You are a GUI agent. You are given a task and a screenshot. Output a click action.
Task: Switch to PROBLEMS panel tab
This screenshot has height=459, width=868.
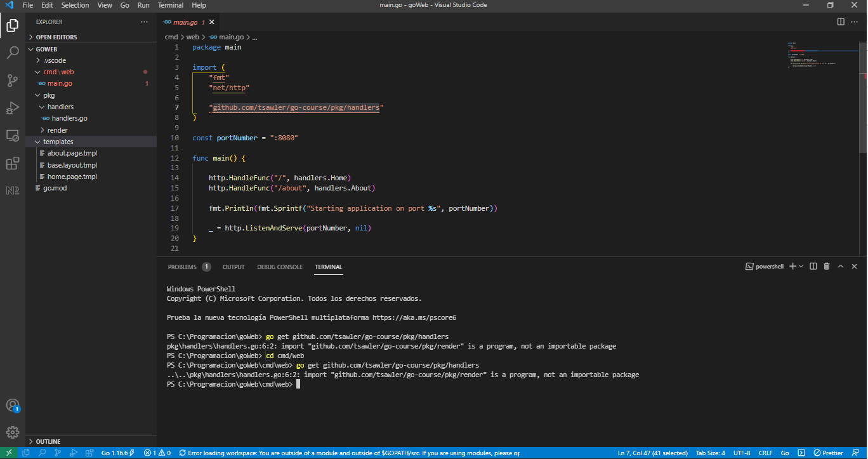189,267
